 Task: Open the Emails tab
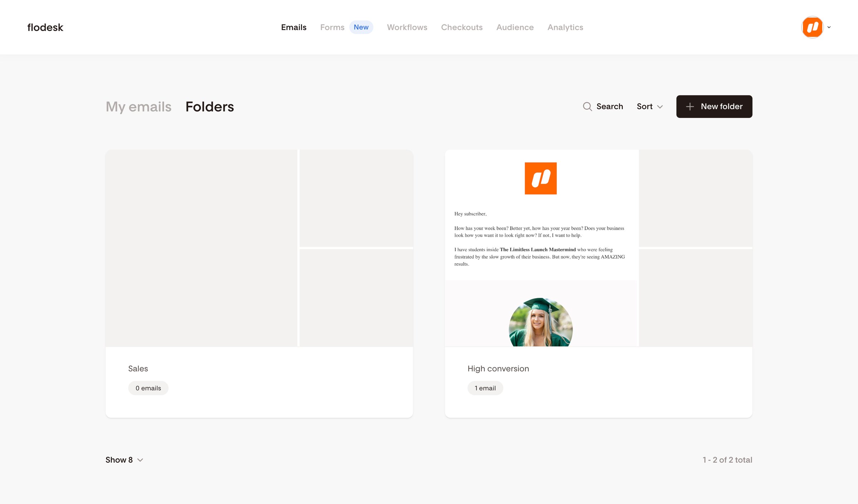294,27
